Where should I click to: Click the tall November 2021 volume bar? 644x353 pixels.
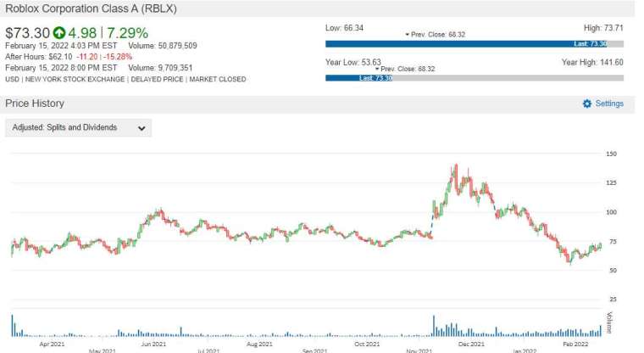pos(433,326)
